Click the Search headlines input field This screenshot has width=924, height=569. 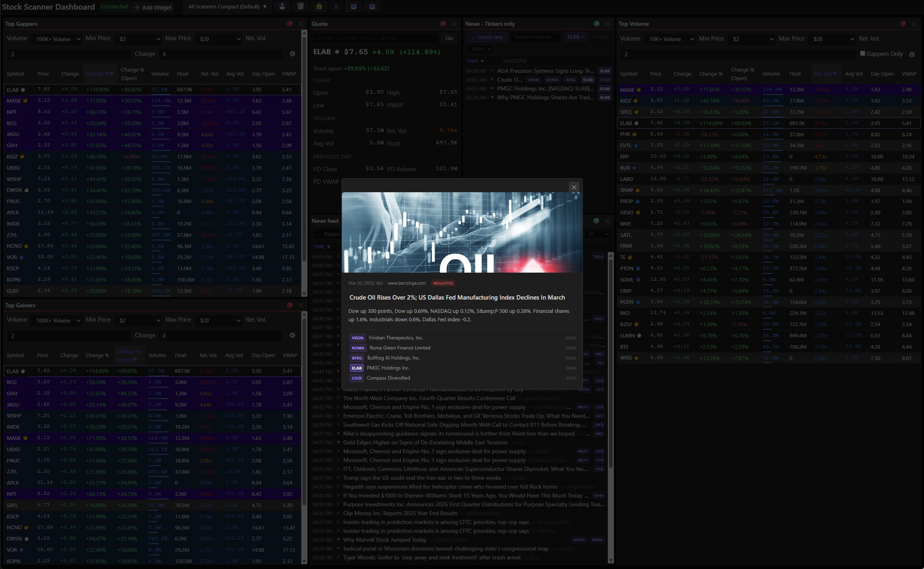coord(535,37)
